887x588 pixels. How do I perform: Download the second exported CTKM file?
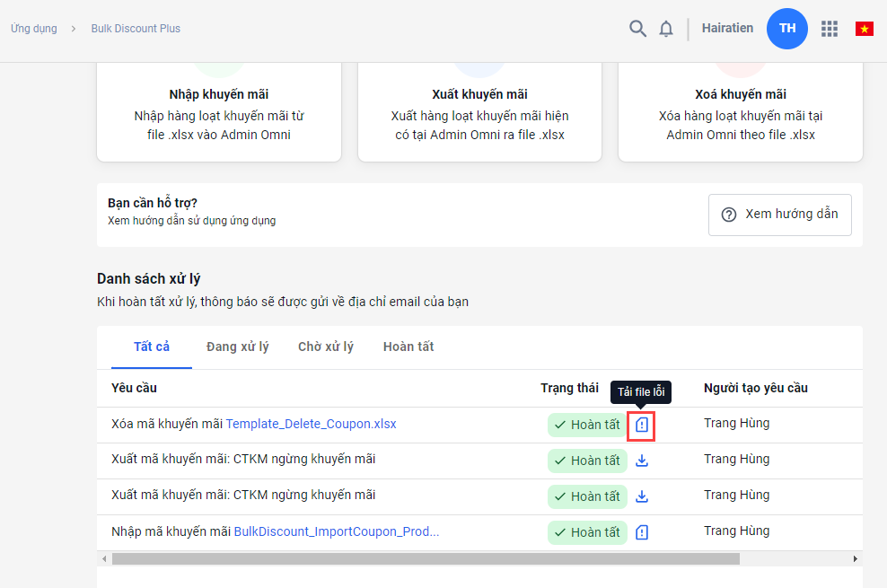click(642, 496)
